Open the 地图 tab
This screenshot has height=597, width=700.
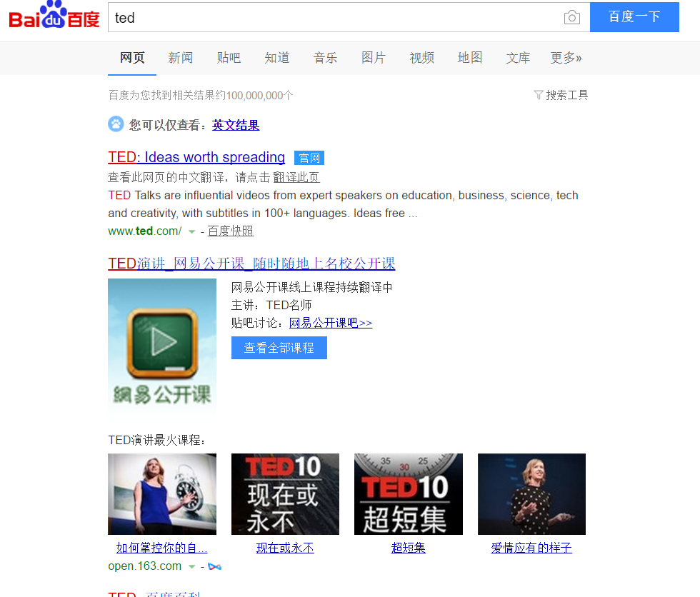click(x=470, y=58)
